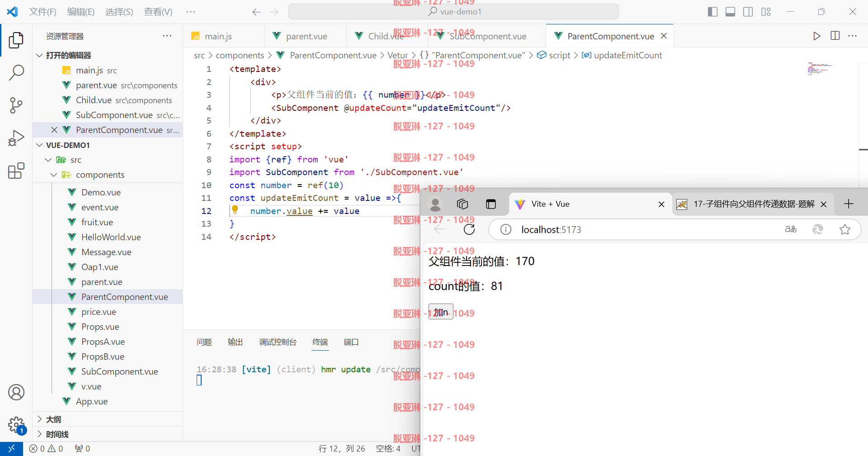Close the Vite + Vue browser tab

pyautogui.click(x=661, y=204)
